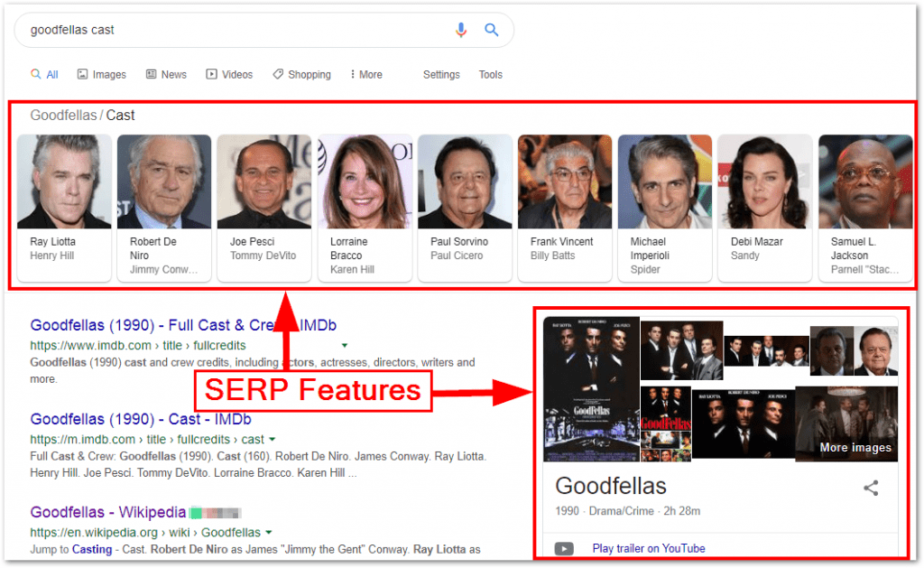
Task: Expand dropdown arrow beside imdb.com fullcredits URL
Action: 345,346
